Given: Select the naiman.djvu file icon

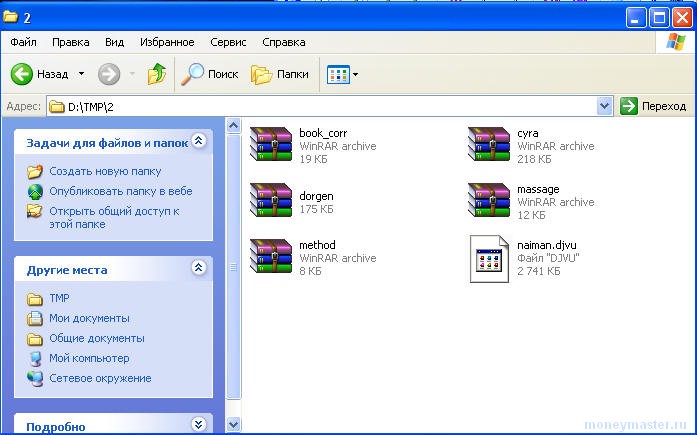Looking at the screenshot, I should click(x=490, y=258).
